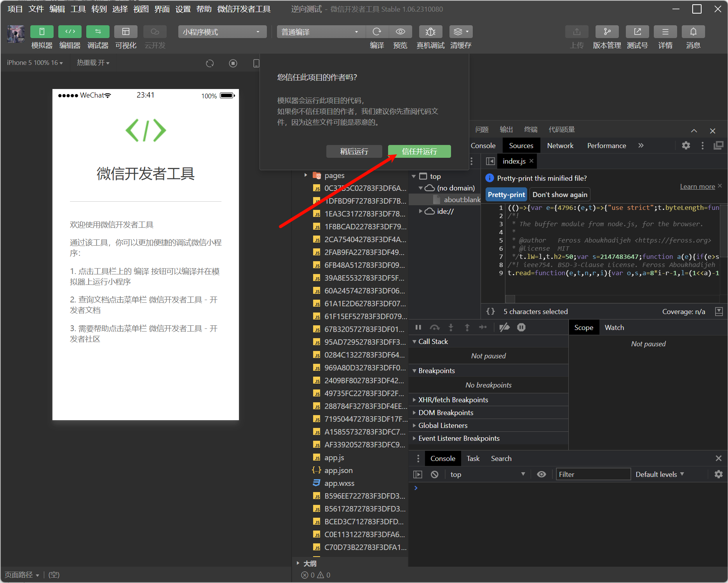Image resolution: width=728 pixels, height=583 pixels.
Task: Open the 小程序模式 mode dropdown
Action: 222,32
